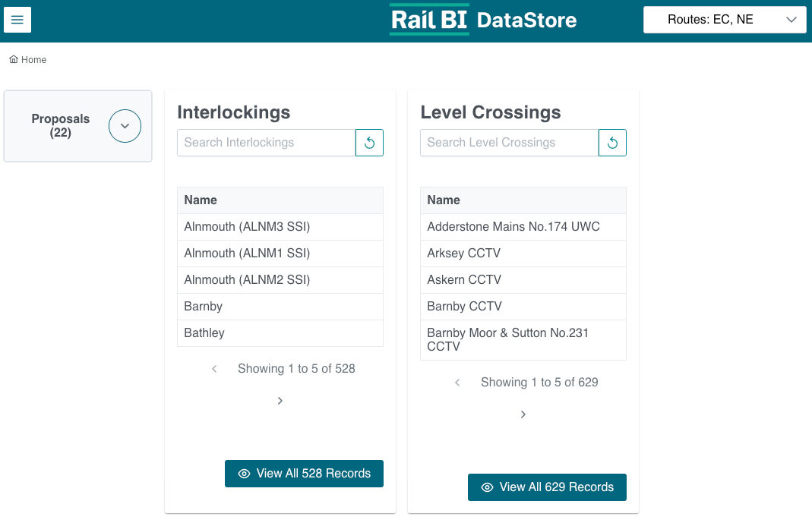
Task: Reset the Level Crossings search
Action: point(612,143)
